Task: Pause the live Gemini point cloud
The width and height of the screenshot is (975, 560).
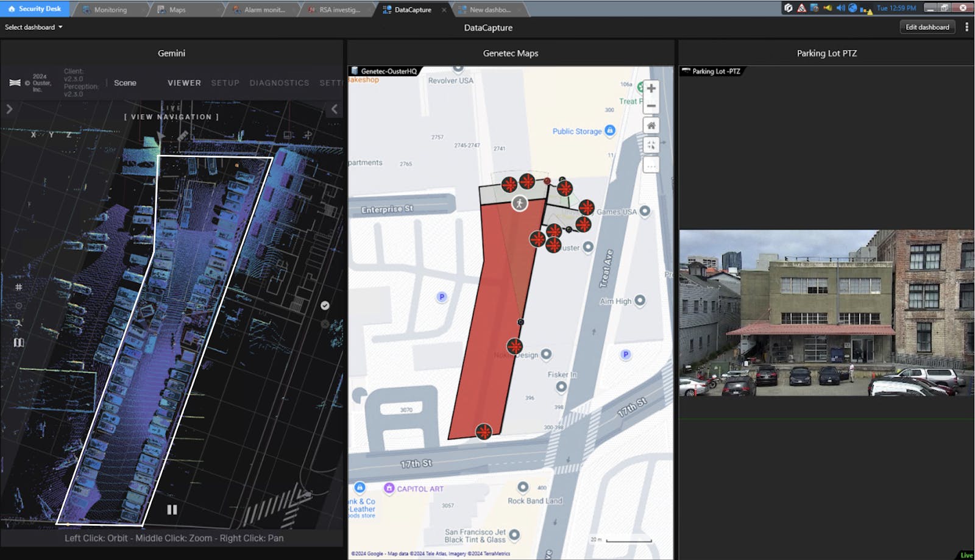Action: [x=172, y=509]
